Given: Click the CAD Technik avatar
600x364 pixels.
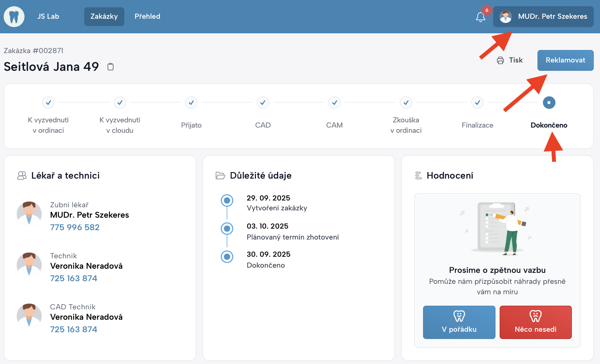Looking at the screenshot, I should pyautogui.click(x=29, y=316).
